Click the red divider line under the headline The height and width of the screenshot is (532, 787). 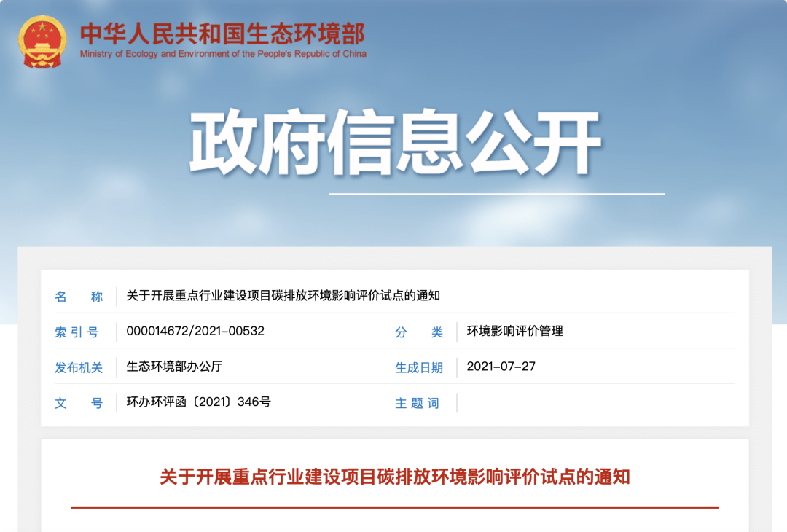[x=394, y=507]
